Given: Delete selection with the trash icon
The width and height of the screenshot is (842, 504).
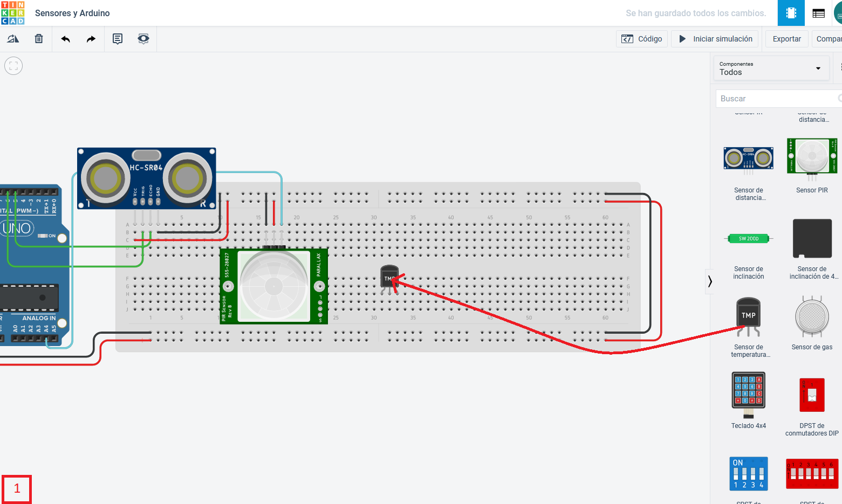Looking at the screenshot, I should click(39, 39).
